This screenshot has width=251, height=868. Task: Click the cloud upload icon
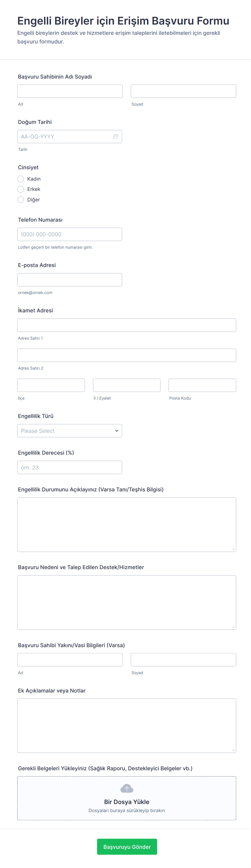[127, 788]
